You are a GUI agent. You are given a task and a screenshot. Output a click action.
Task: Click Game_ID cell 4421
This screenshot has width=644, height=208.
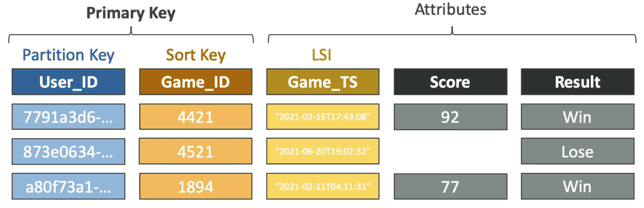click(x=195, y=117)
